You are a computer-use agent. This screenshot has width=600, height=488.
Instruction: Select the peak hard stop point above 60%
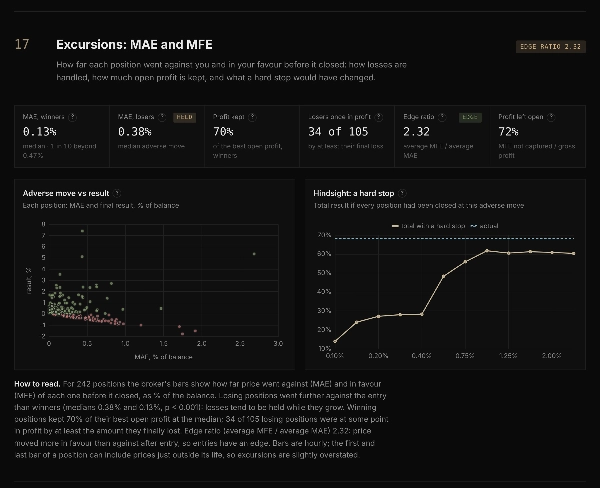click(x=487, y=251)
